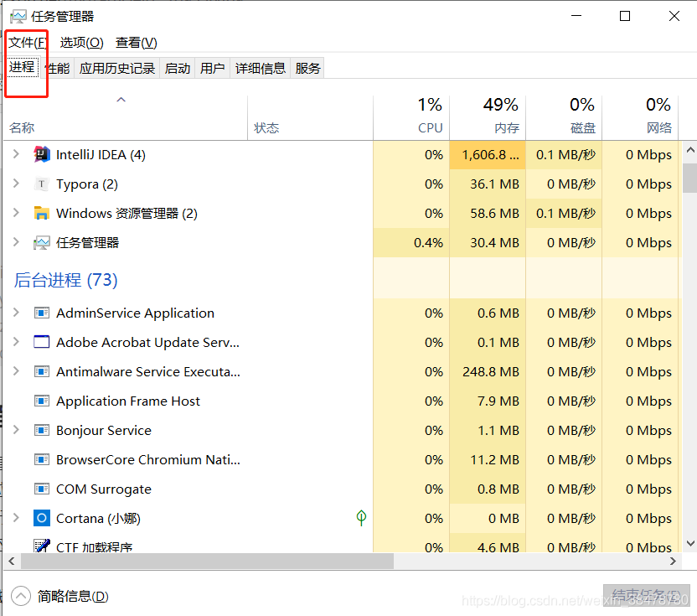
Task: Sort by the 名称 column header
Action: [x=126, y=118]
